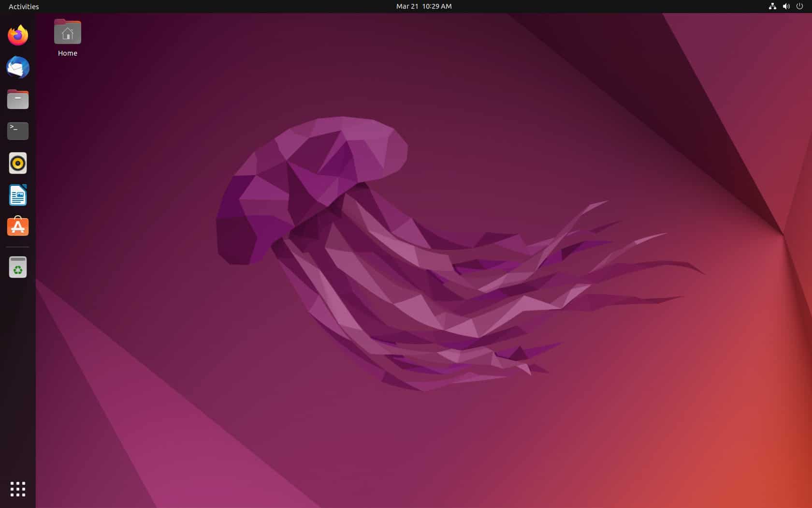Open the Show Applications grid
This screenshot has width=812, height=508.
17,489
